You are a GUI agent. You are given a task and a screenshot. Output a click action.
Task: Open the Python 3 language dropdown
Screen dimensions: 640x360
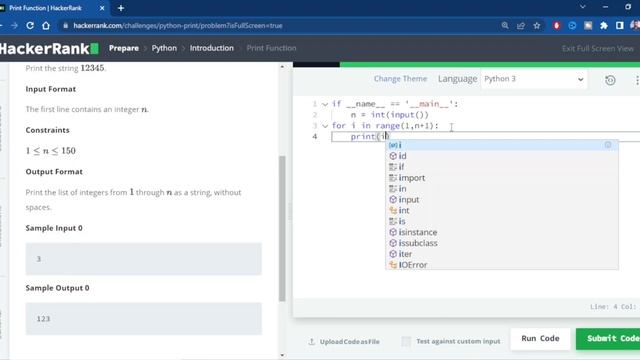(534, 79)
